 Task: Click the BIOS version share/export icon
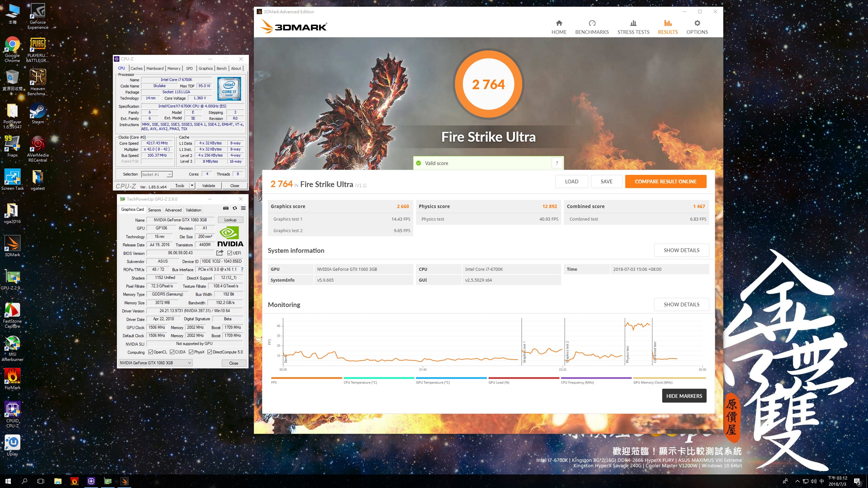(x=220, y=253)
